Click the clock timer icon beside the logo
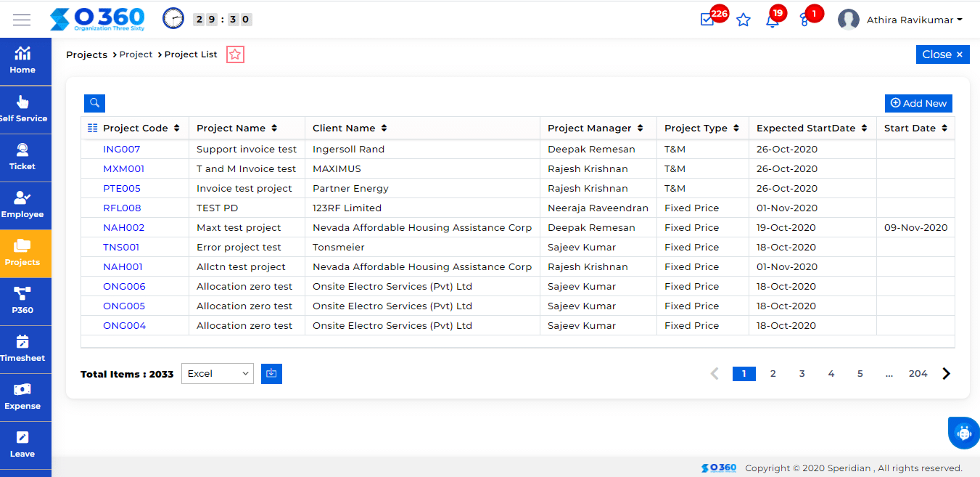Viewport: 980px width, 477px height. pos(173,18)
